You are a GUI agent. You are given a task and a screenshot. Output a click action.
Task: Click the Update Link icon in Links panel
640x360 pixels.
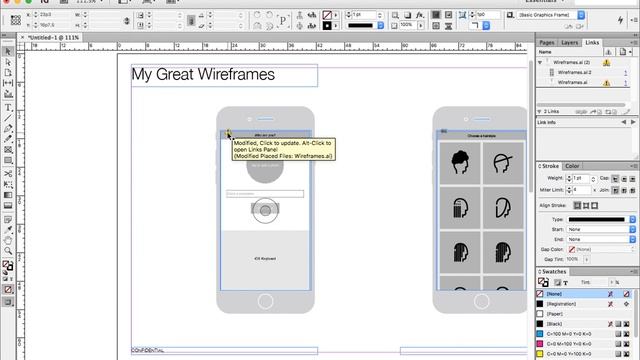tap(610, 111)
